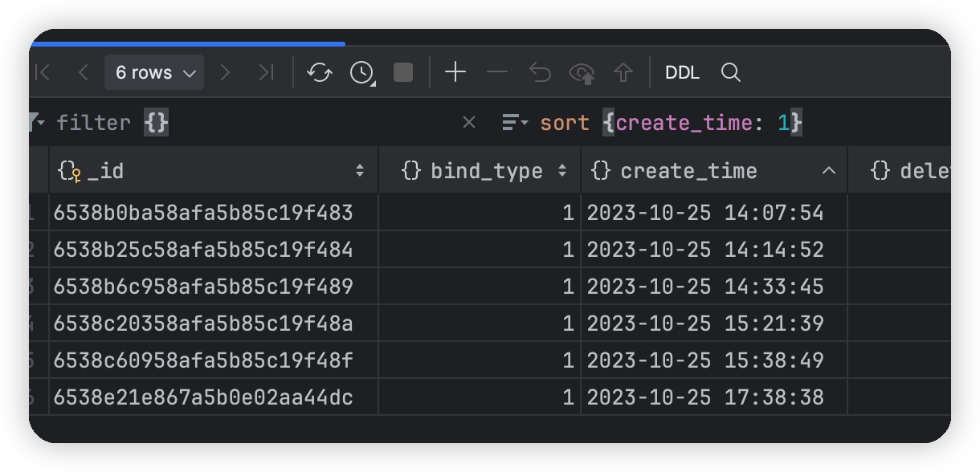Select _id cell 6538b6c958afa5b85c19f489
The image size is (980, 472).
tap(214, 287)
